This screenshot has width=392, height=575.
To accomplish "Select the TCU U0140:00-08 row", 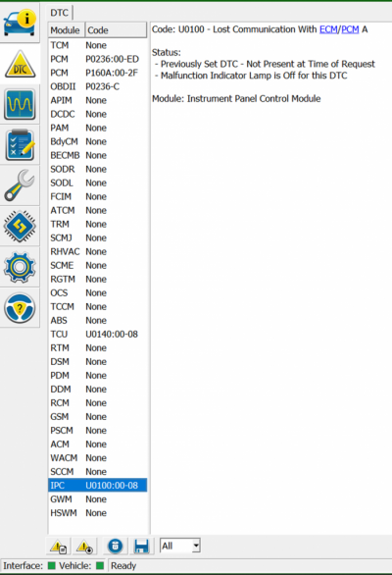I will (97, 334).
